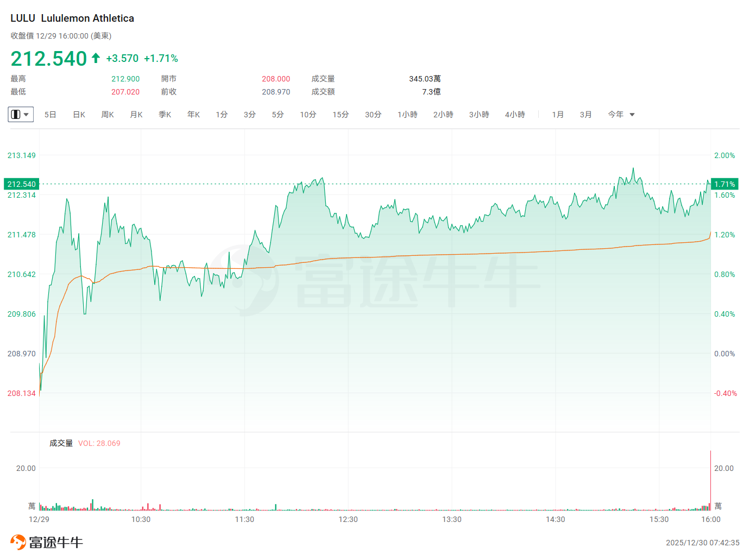This screenshot has height=560, width=750.
Task: Select the 1小時 interval
Action: (x=407, y=115)
